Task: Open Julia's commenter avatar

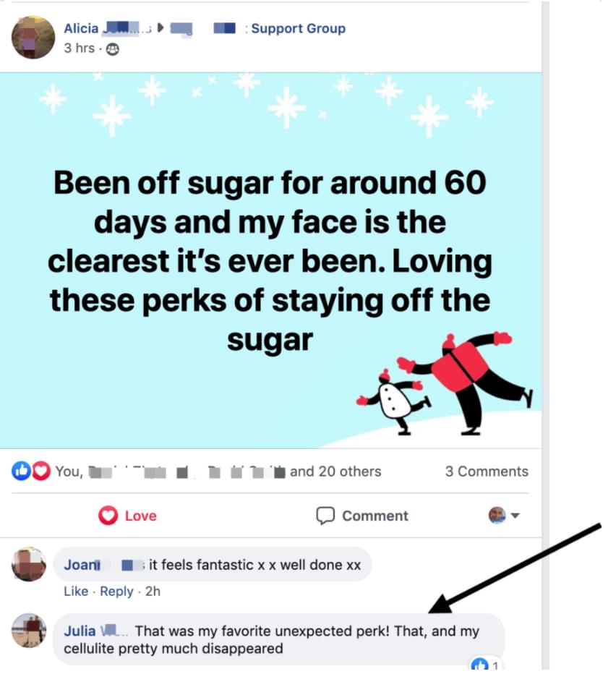Action: pos(29,631)
